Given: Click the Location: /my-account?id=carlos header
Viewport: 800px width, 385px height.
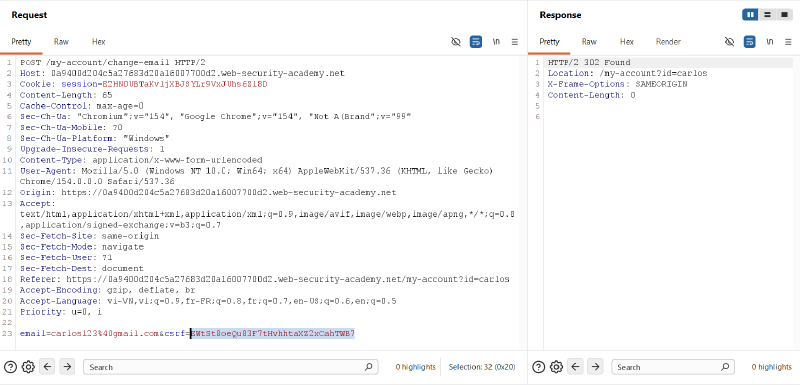Looking at the screenshot, I should click(x=627, y=73).
